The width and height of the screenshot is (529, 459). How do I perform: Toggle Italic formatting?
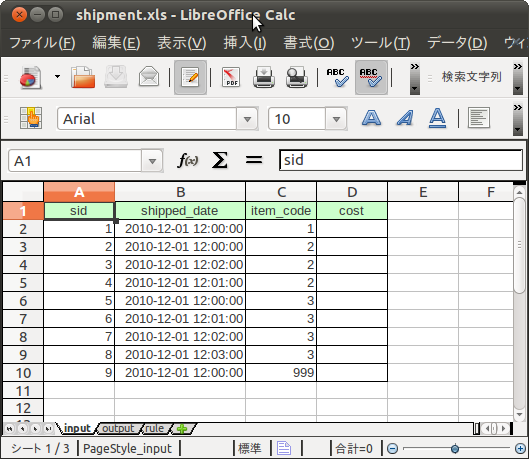tap(405, 118)
